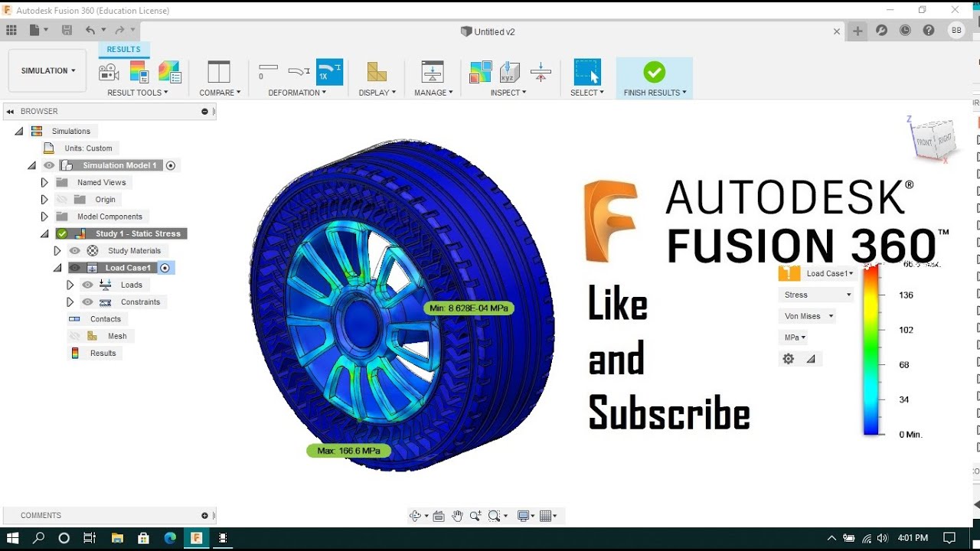Toggle visibility eye of Constraints
980x551 pixels.
[x=87, y=302]
